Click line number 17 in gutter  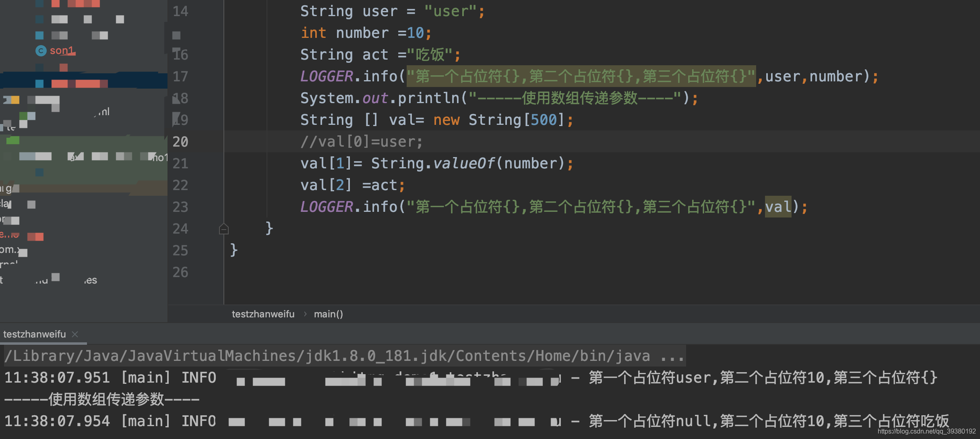(180, 77)
